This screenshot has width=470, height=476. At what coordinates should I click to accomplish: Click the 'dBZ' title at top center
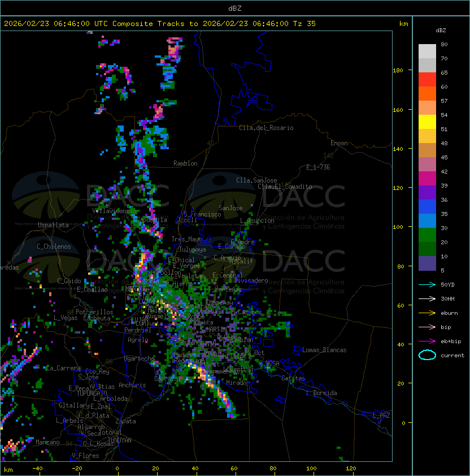(x=235, y=8)
